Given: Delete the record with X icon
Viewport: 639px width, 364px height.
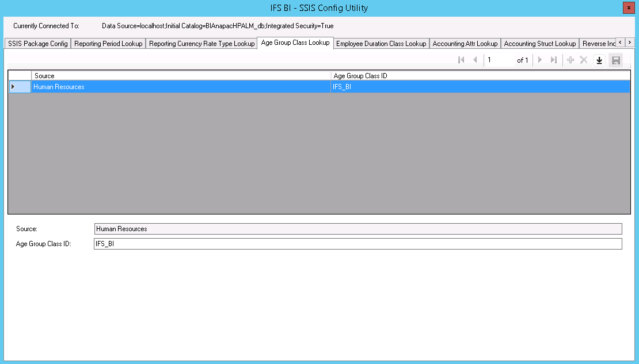Looking at the screenshot, I should (x=584, y=60).
